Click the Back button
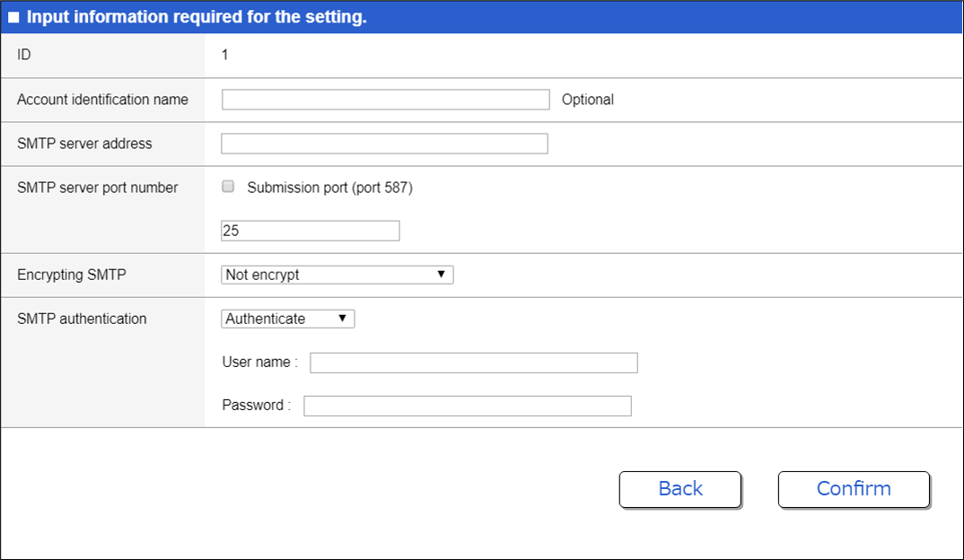This screenshot has height=560, width=964. coord(679,489)
